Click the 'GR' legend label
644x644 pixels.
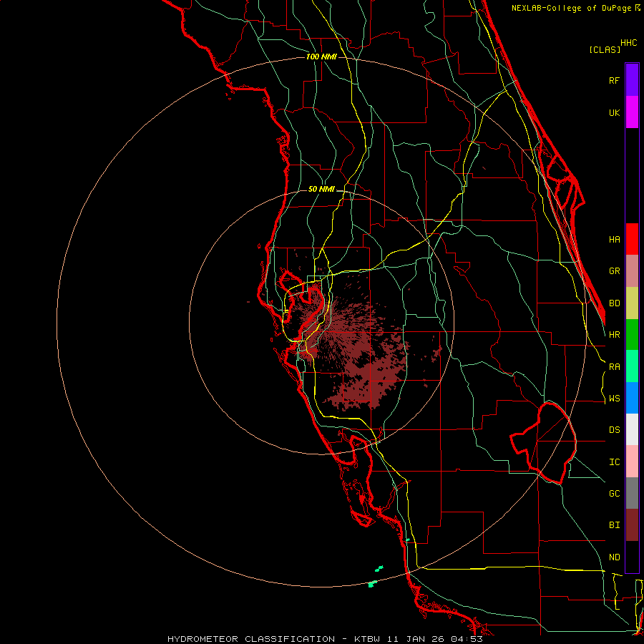point(614,271)
